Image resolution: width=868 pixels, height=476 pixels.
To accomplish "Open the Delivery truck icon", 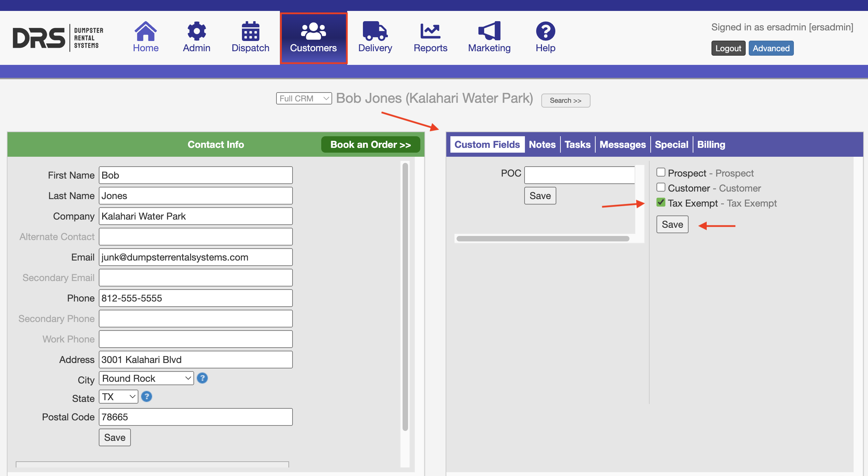I will (375, 31).
